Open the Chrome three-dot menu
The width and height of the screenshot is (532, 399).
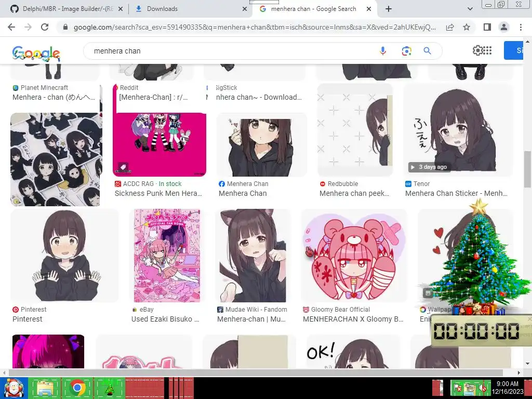pos(521,27)
